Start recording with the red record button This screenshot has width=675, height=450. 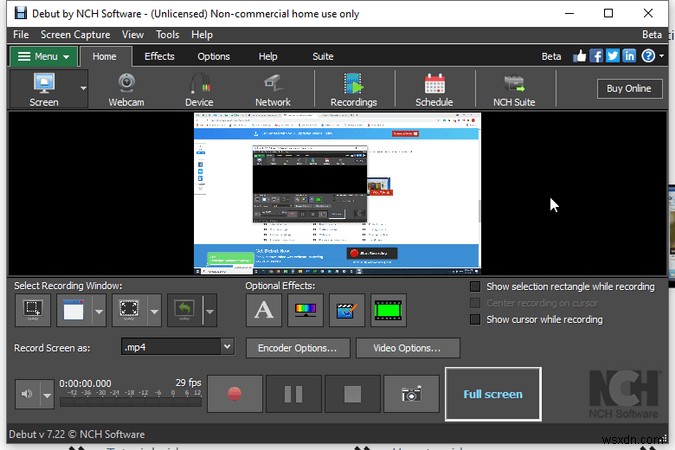coord(235,394)
